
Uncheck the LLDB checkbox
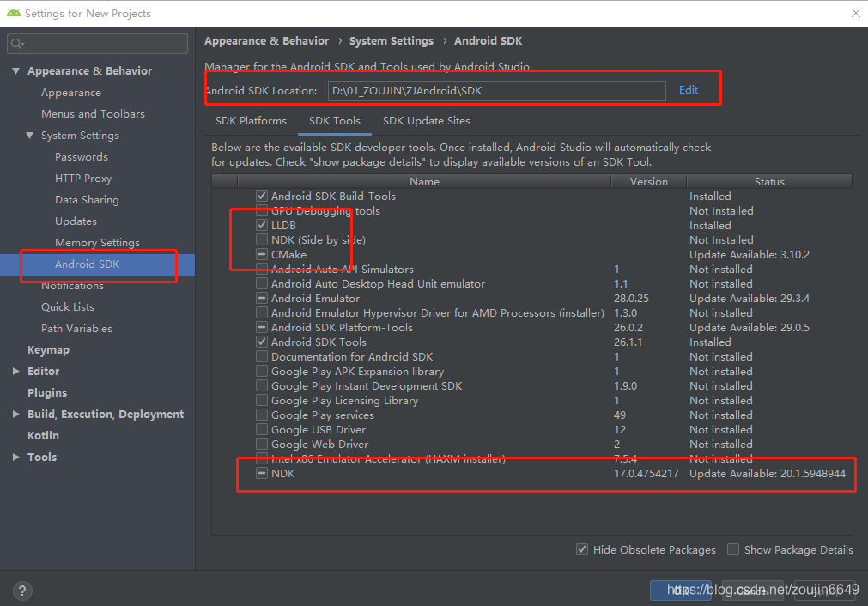tap(262, 225)
